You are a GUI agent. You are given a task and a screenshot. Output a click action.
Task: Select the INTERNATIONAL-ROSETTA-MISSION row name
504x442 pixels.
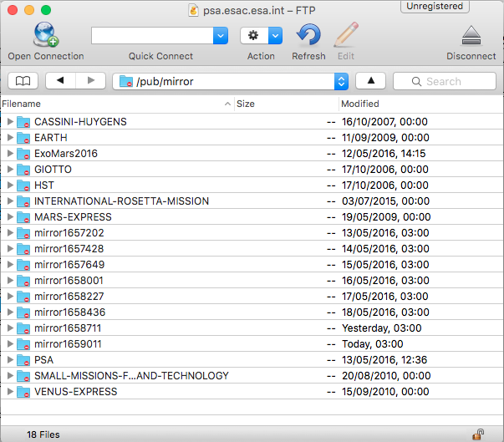(x=121, y=201)
